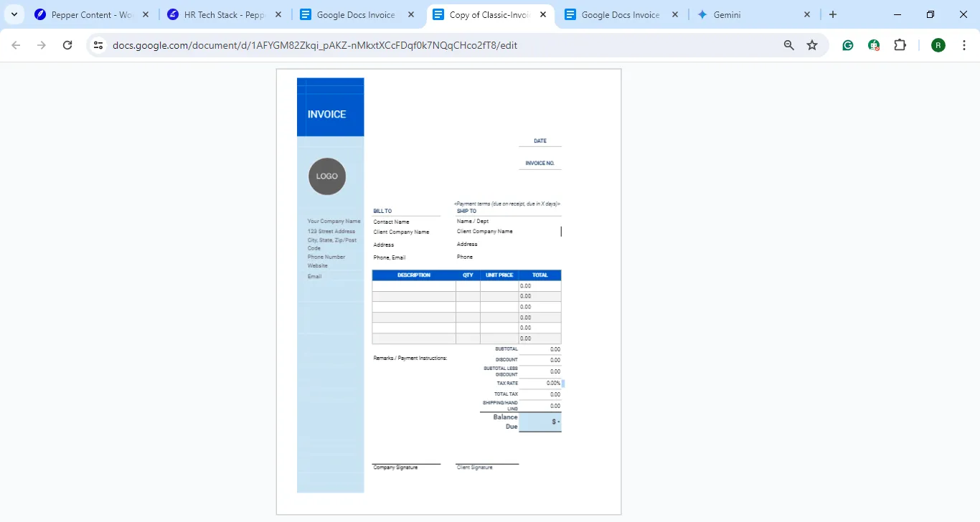Open the Google Docs Invoice tab beside Gemini

(x=622, y=14)
